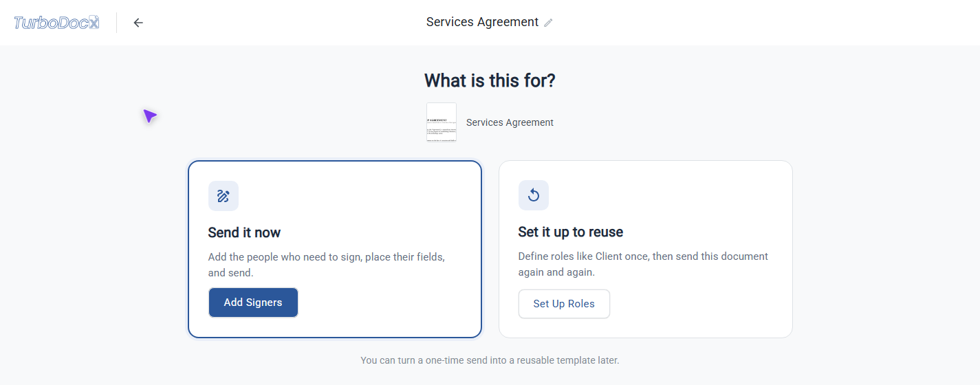Click the Add Signers button
980x385 pixels.
coord(253,302)
